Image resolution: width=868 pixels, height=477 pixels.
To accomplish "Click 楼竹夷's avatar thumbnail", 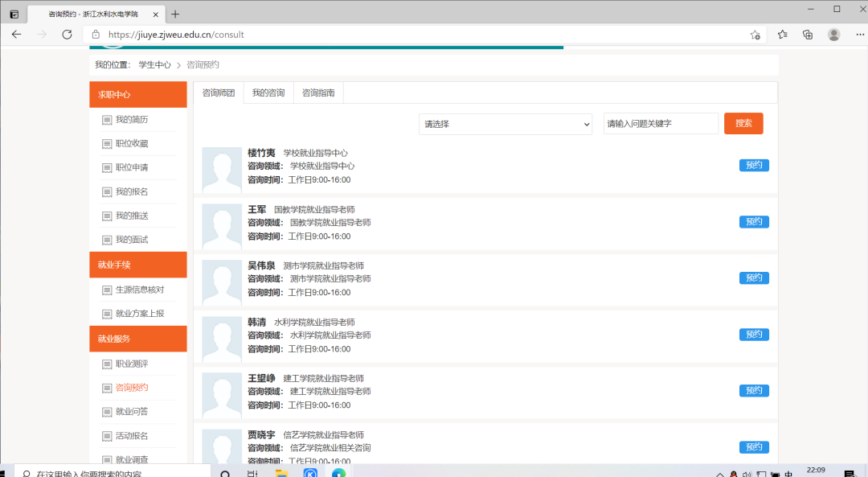I will point(222,170).
